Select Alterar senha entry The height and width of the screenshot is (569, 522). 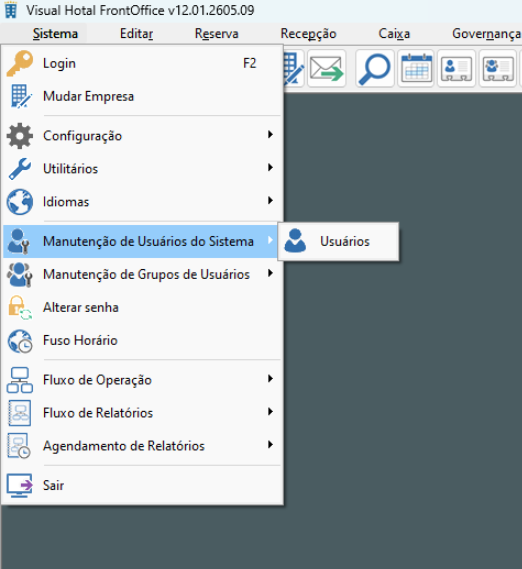click(143, 308)
